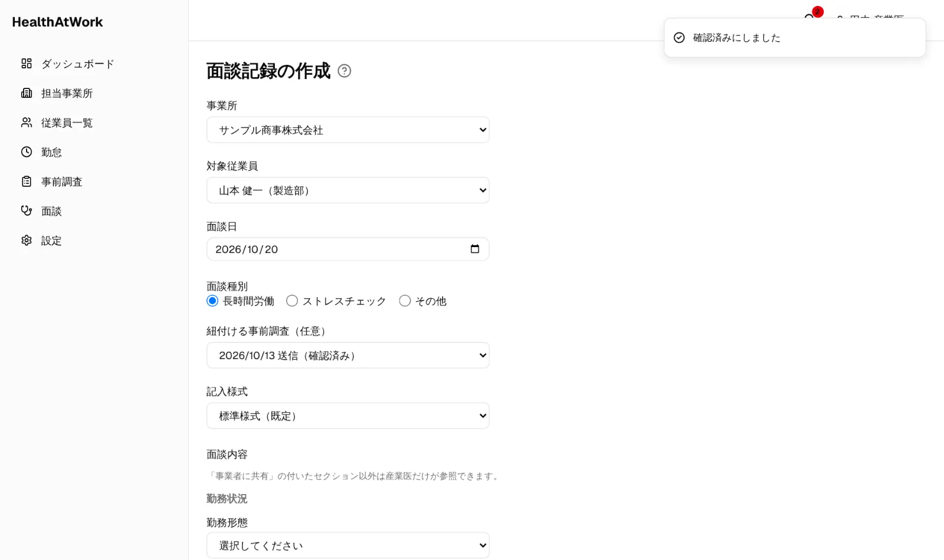Image resolution: width=944 pixels, height=560 pixels.
Task: Click the 面談種別 label
Action: (x=227, y=286)
